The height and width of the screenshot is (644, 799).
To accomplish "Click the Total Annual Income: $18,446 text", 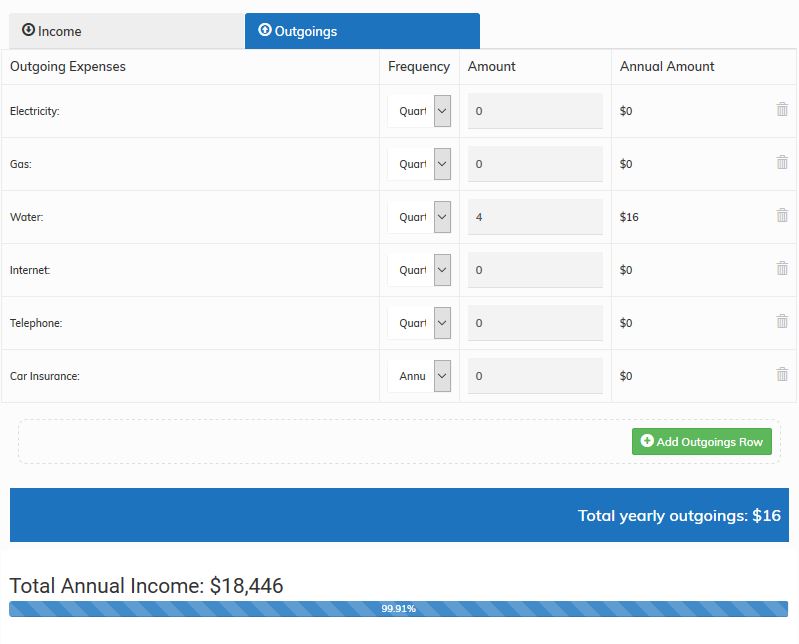I will [x=146, y=586].
